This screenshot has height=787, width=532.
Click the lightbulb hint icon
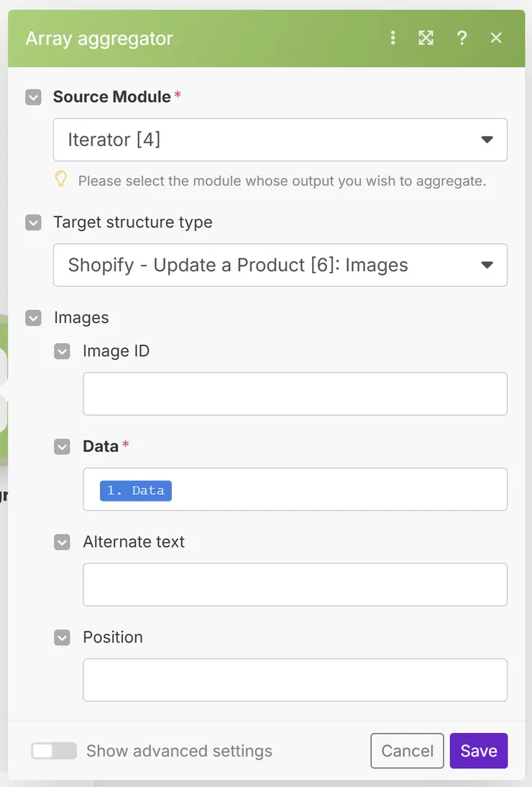coord(61,179)
